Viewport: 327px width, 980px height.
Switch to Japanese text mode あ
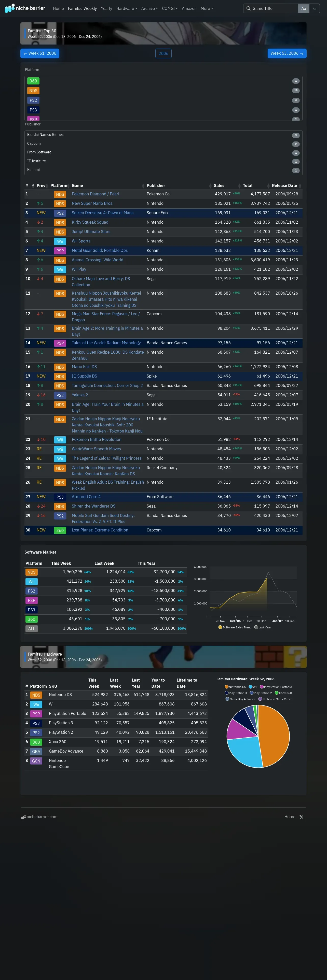pos(315,8)
